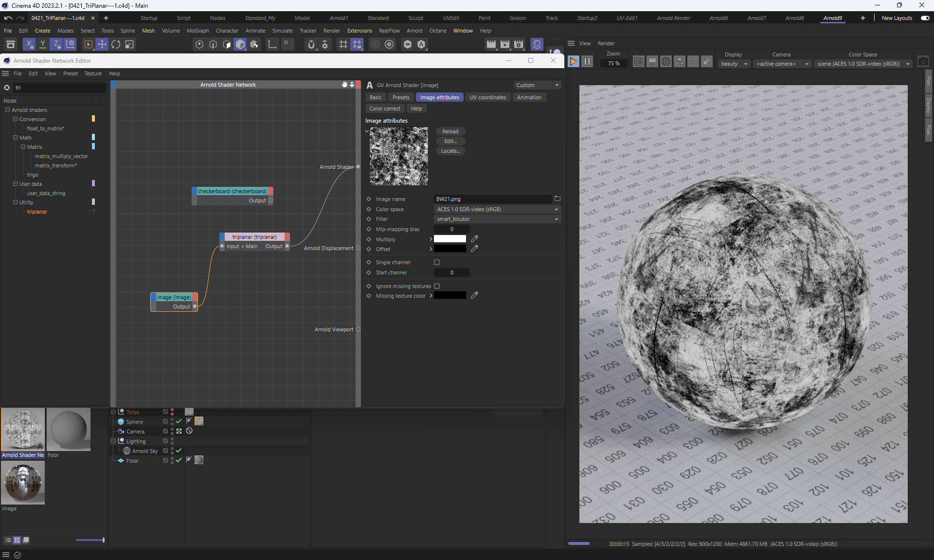The image size is (934, 560).
Task: Start the Arnold IPR render play button
Action: (x=574, y=62)
